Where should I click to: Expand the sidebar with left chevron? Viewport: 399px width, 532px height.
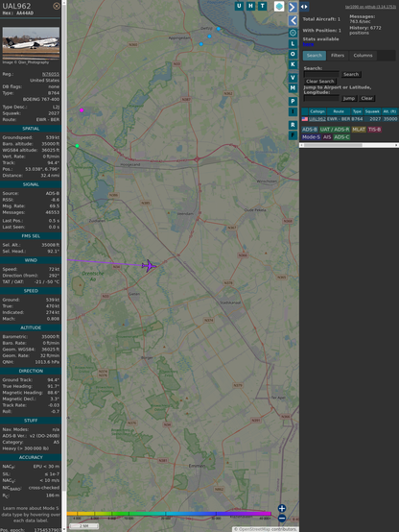coord(293,21)
